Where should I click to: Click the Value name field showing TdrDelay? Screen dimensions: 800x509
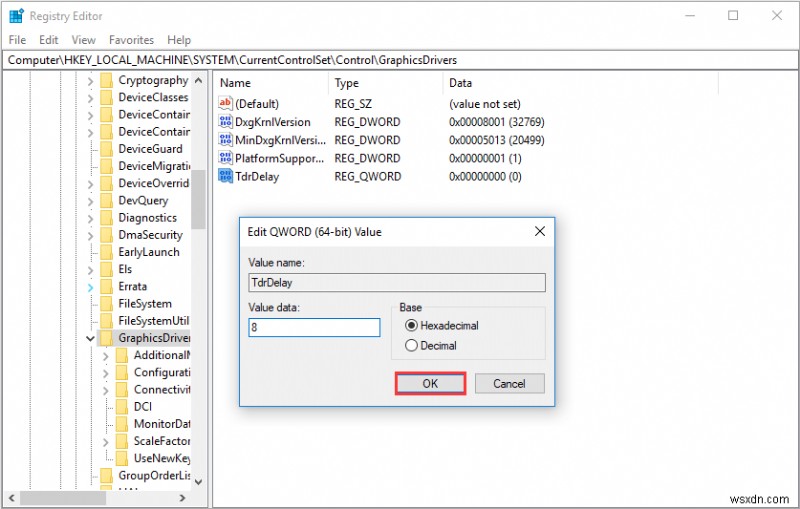click(x=396, y=283)
